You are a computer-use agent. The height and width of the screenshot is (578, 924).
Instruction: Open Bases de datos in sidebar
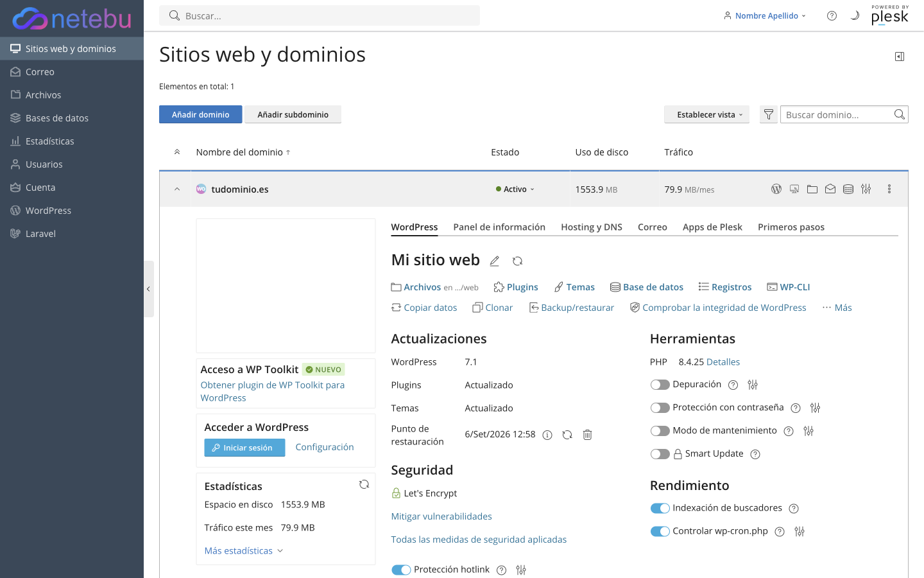click(x=72, y=118)
